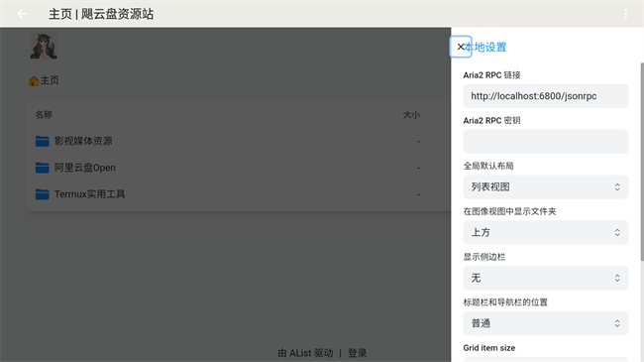The image size is (644, 362).
Task: Click the site avatar logo image
Action: coord(44,46)
